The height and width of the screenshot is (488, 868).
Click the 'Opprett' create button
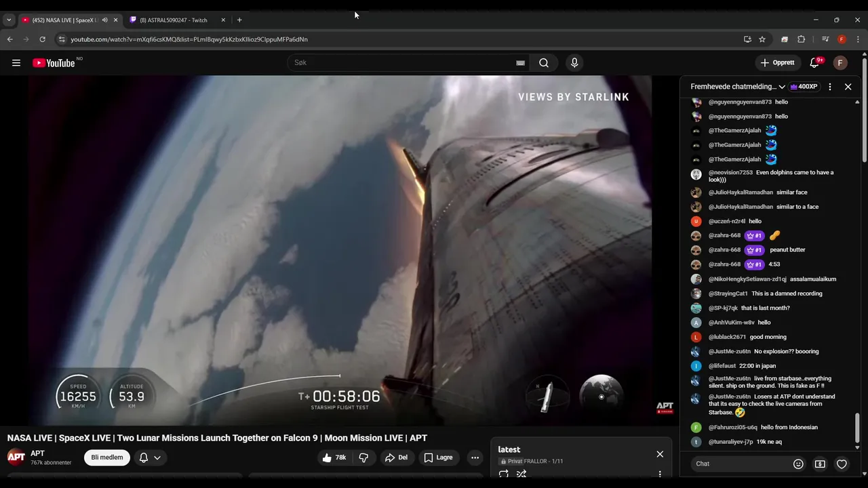point(777,63)
